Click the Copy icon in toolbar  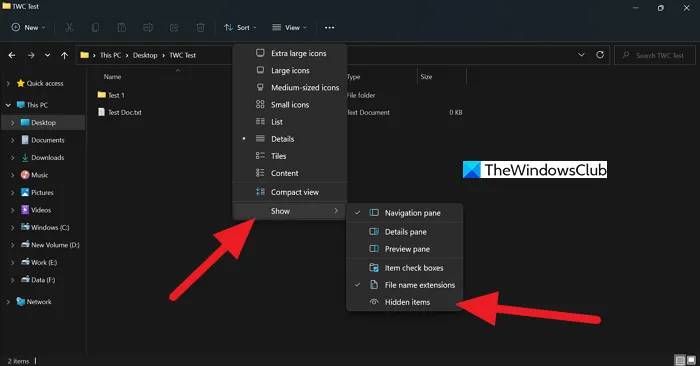(x=95, y=28)
